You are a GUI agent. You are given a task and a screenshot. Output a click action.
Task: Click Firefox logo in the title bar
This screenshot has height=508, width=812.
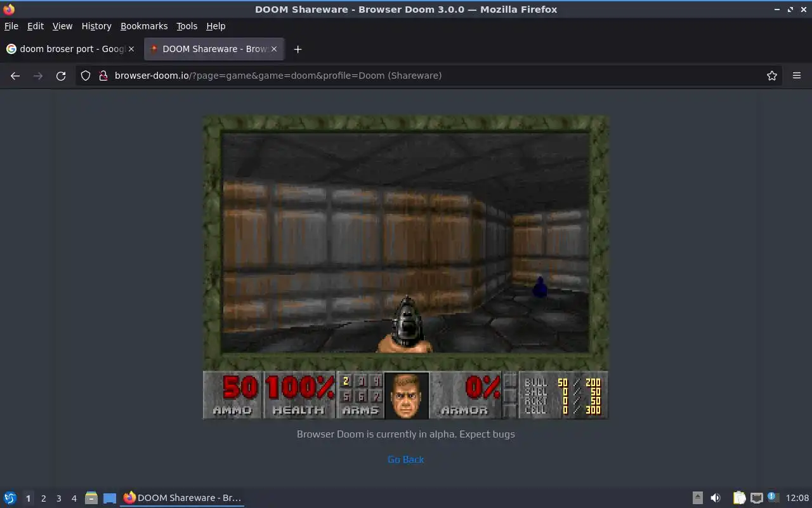(x=9, y=10)
